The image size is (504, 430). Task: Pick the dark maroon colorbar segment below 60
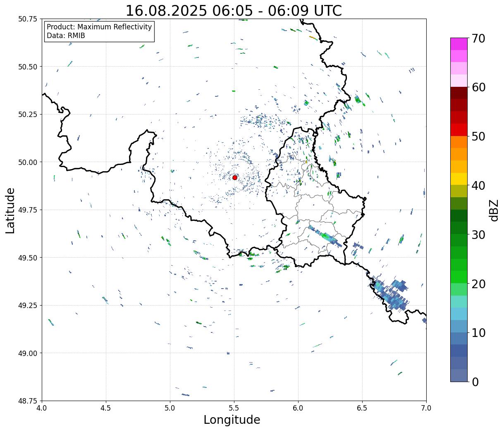pyautogui.click(x=459, y=93)
